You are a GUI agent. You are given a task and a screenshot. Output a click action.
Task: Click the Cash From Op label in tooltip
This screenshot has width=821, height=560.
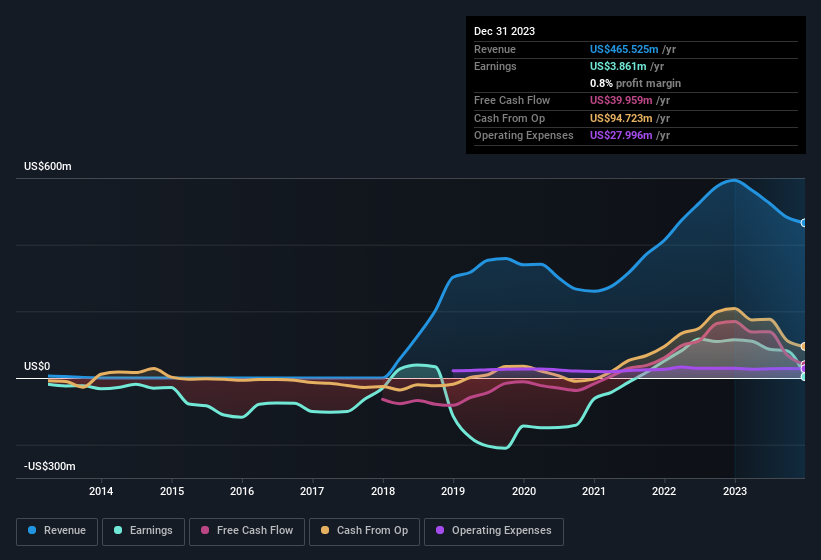509,118
